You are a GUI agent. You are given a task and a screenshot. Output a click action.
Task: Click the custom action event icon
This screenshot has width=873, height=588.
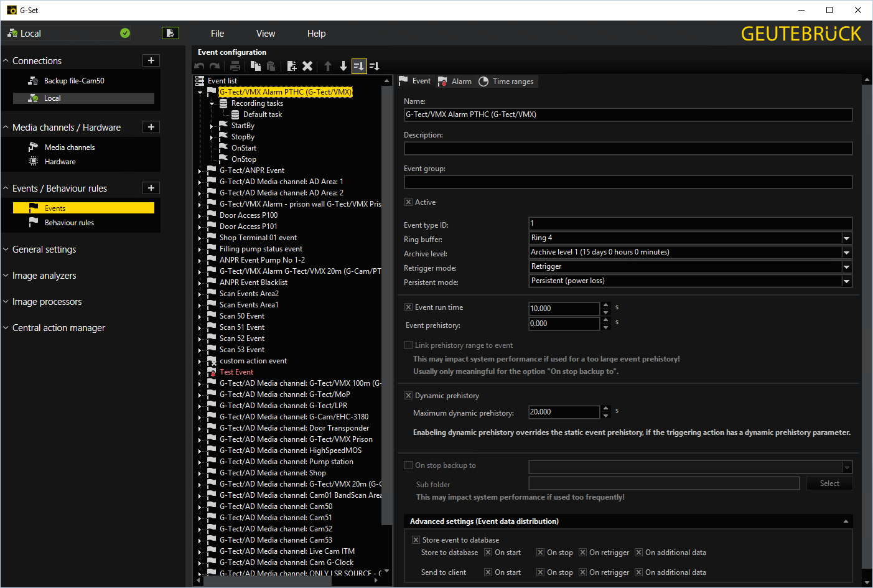(x=212, y=361)
